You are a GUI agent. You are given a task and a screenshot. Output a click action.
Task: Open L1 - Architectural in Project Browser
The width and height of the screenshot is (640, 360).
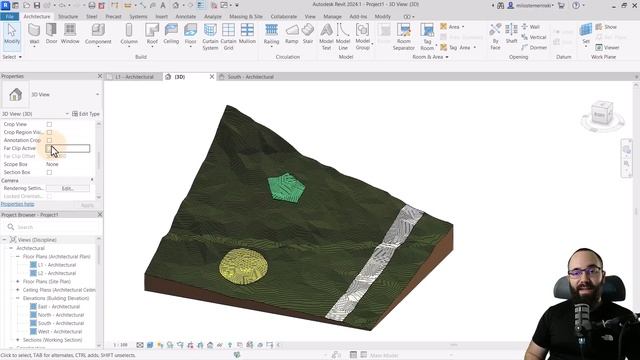57,265
